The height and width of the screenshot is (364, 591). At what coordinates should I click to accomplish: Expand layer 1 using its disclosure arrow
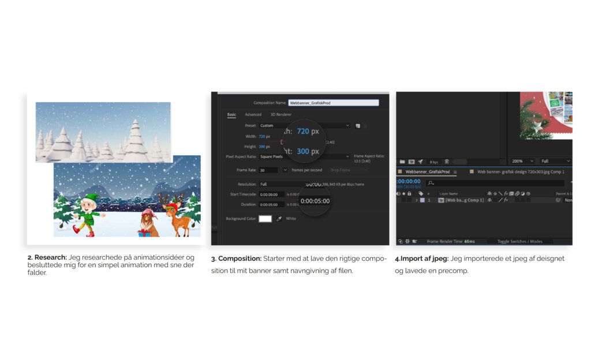click(416, 200)
